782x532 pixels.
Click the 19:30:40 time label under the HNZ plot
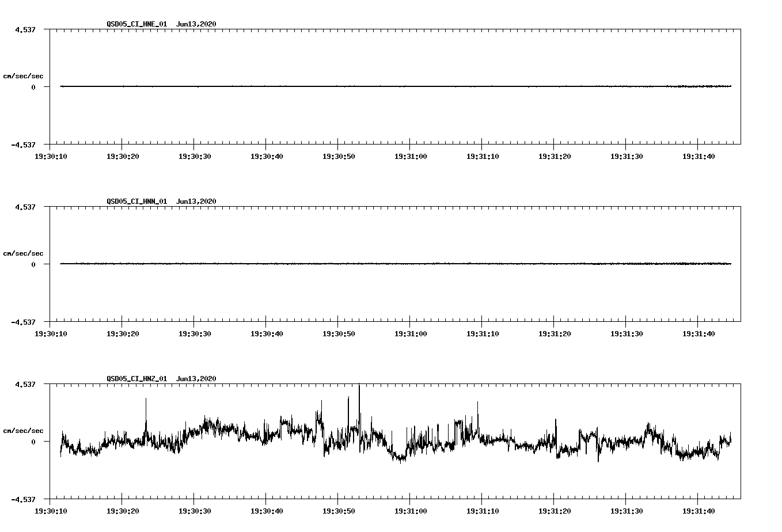click(266, 511)
